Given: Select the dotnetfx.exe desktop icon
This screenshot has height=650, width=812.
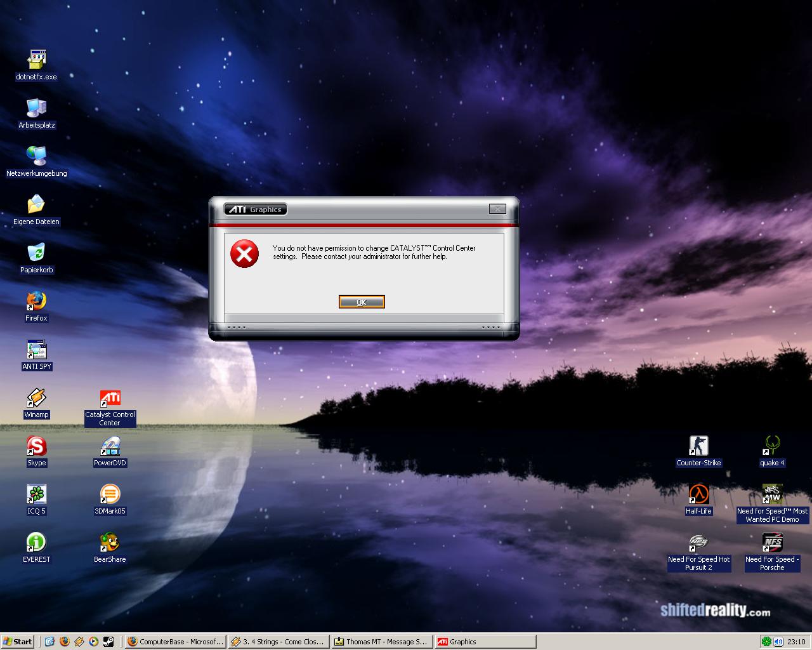Looking at the screenshot, I should click(37, 65).
